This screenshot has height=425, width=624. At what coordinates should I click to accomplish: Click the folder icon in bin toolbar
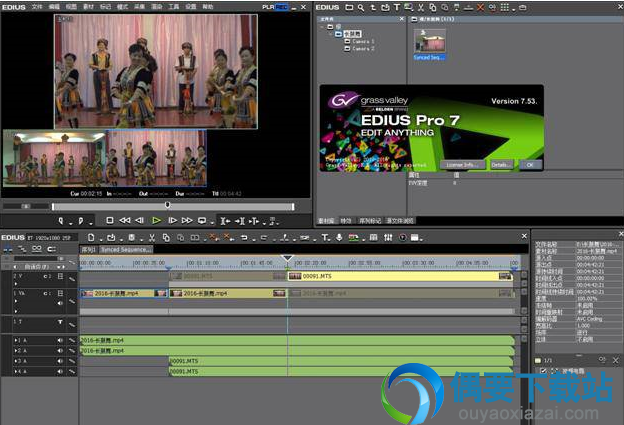[349, 7]
